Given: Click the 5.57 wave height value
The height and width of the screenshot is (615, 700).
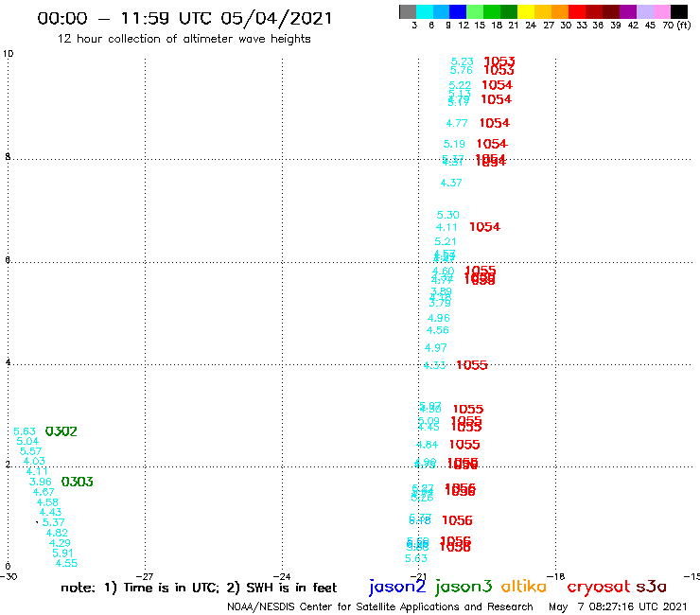Looking at the screenshot, I should click(x=31, y=451).
